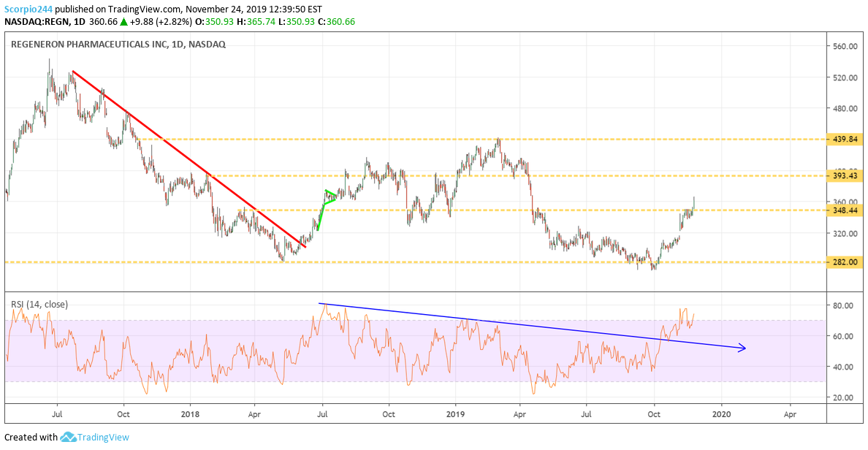This screenshot has height=450, width=868.
Task: Select the green flag pattern drawing
Action: tap(327, 209)
